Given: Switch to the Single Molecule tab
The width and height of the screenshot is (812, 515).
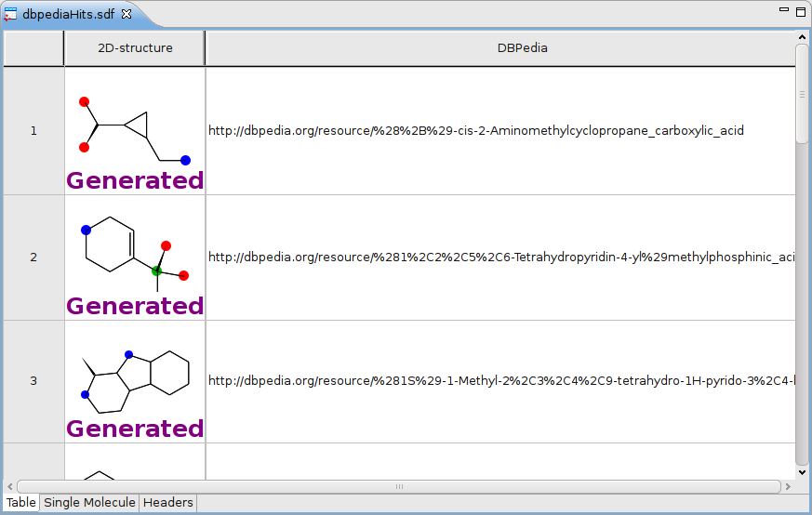Looking at the screenshot, I should [x=90, y=503].
